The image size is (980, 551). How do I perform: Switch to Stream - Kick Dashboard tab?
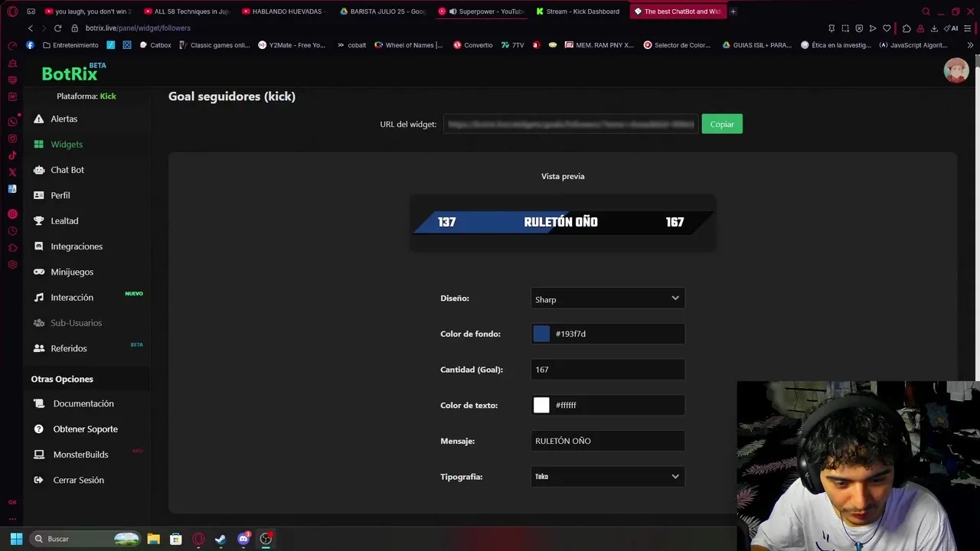(578, 11)
